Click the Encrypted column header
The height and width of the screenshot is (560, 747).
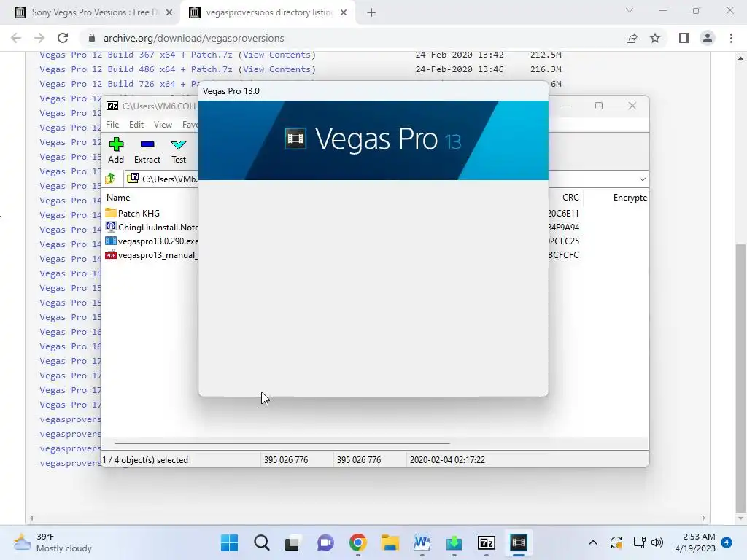[x=630, y=197]
